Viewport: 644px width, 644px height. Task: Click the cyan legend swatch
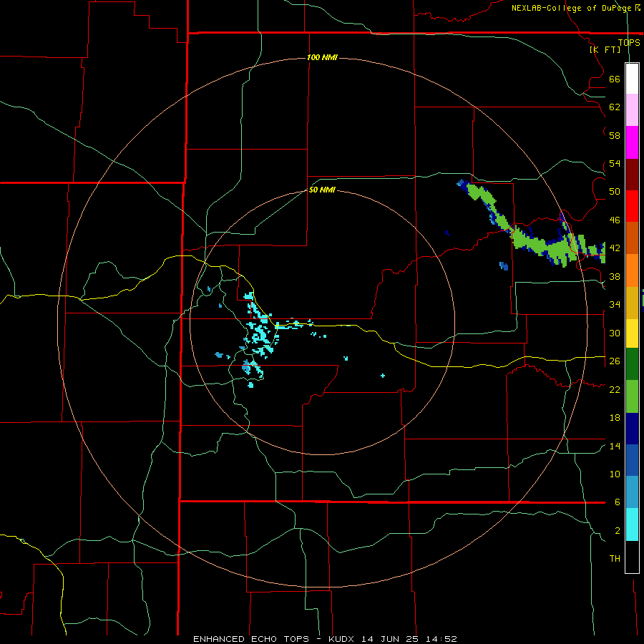(632, 525)
